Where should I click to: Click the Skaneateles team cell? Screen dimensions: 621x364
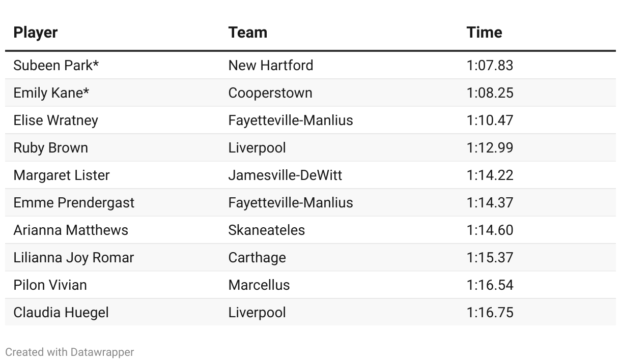267,230
